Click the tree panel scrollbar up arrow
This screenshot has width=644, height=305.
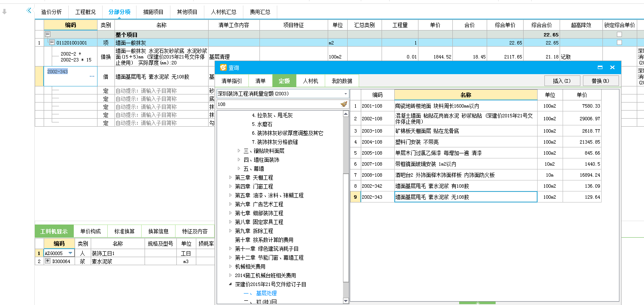coord(346,114)
